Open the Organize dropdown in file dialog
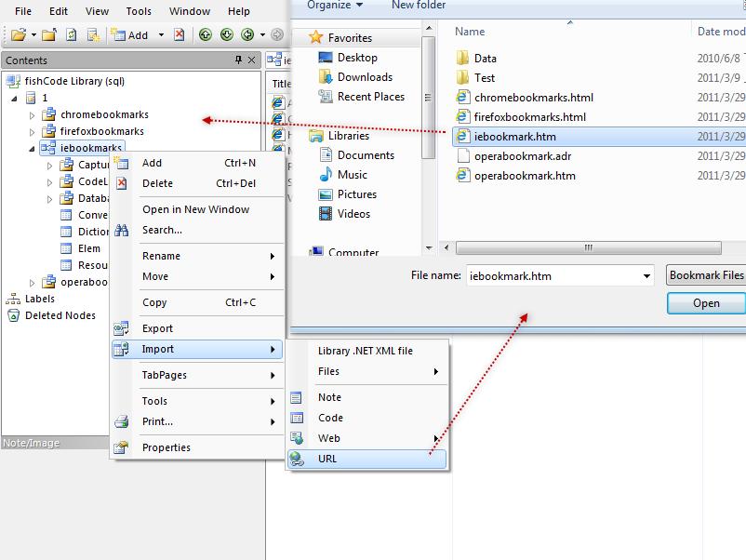Viewport: 746px width, 560px height. 335,6
